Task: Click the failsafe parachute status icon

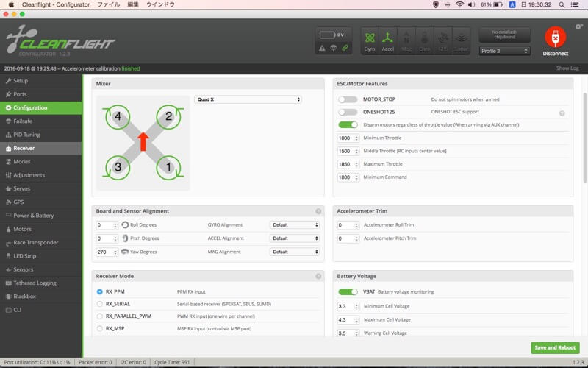Action: coord(334,48)
